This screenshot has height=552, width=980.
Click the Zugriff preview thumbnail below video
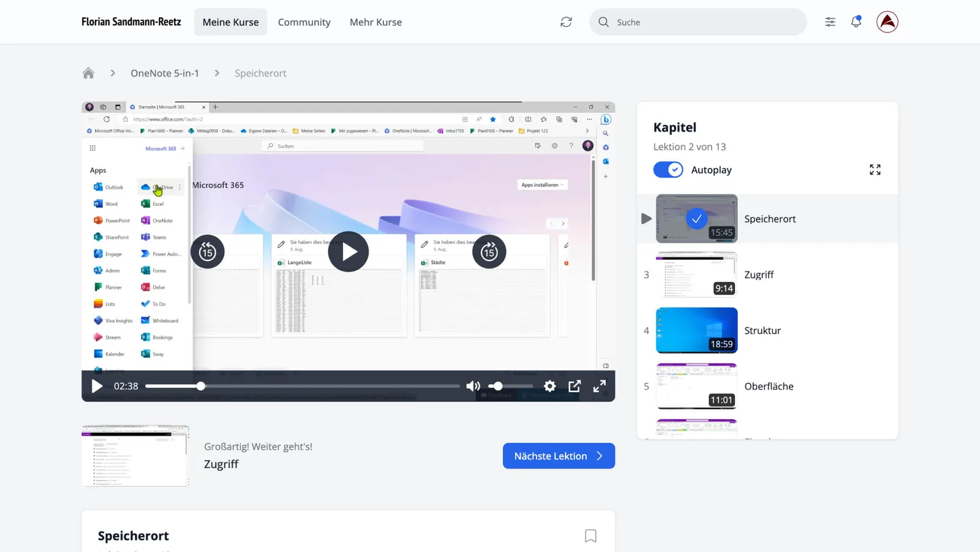135,456
